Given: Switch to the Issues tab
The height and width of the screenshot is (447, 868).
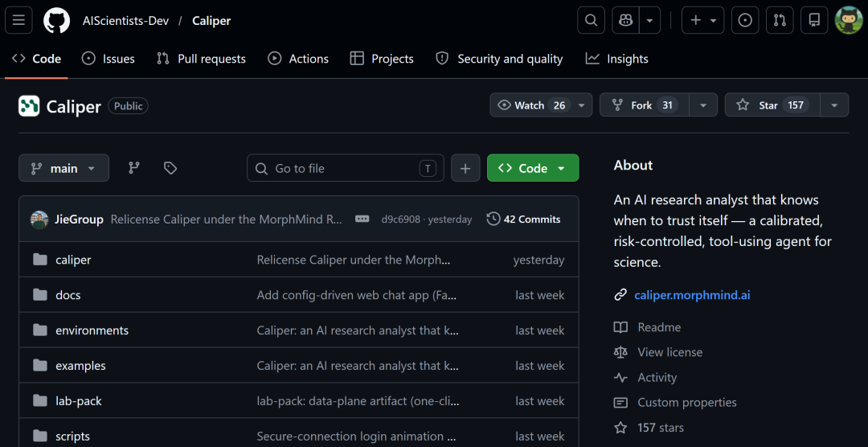Looking at the screenshot, I should (108, 59).
